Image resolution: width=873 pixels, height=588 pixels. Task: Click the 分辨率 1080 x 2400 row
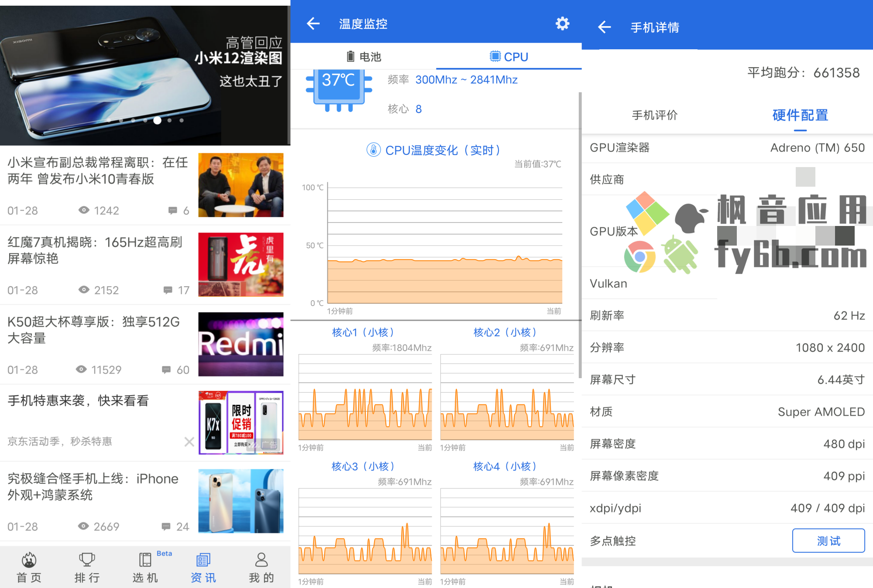[727, 348]
